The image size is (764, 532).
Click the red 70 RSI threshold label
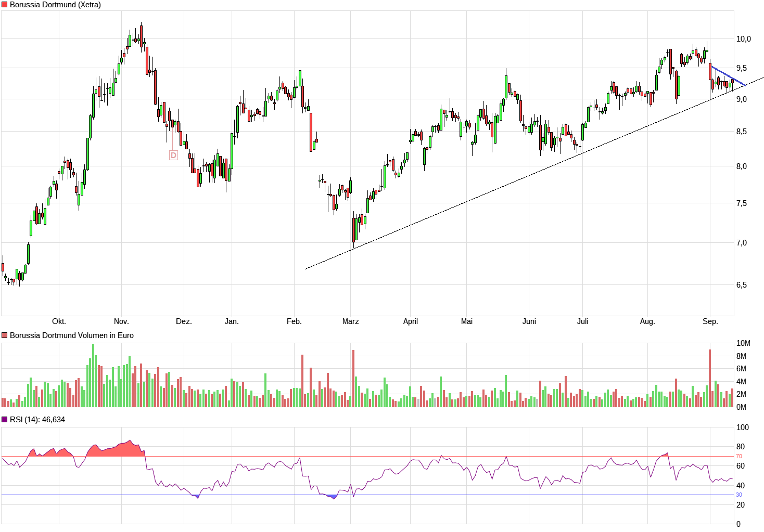click(739, 457)
